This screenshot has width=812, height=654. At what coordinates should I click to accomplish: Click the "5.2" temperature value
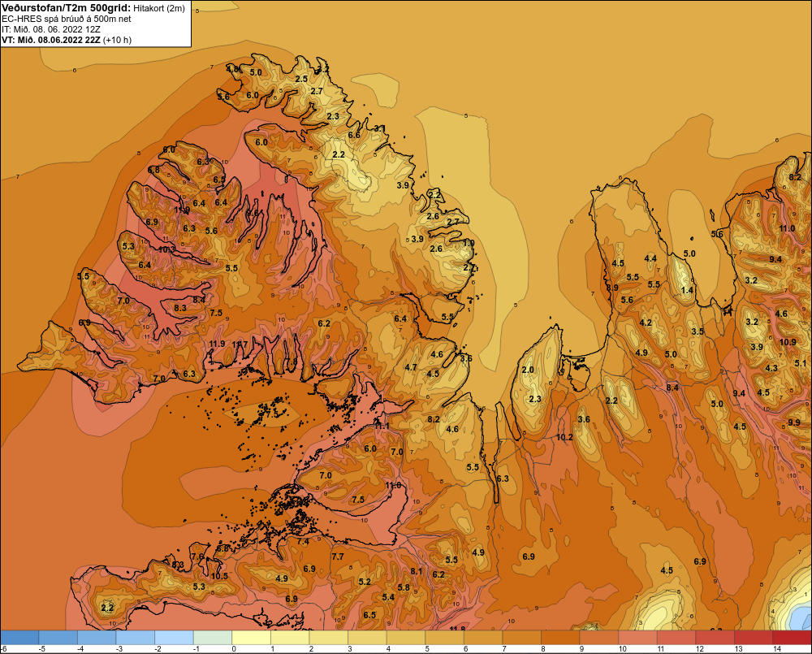click(365, 582)
